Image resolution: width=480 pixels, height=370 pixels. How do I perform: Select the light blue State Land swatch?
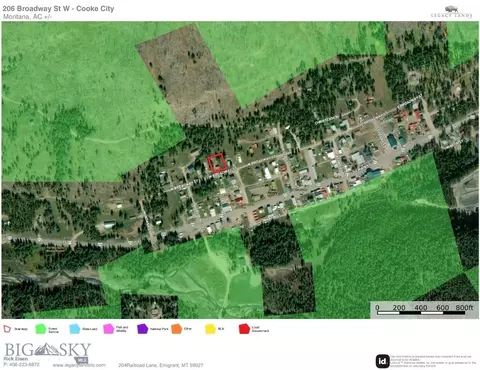[75, 329]
